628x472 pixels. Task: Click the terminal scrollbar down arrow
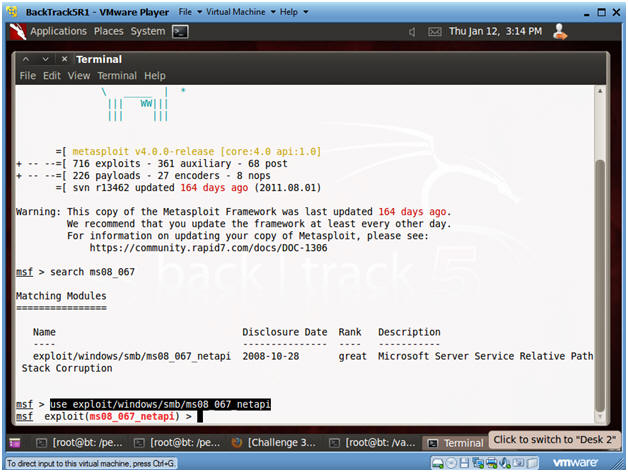pos(600,418)
